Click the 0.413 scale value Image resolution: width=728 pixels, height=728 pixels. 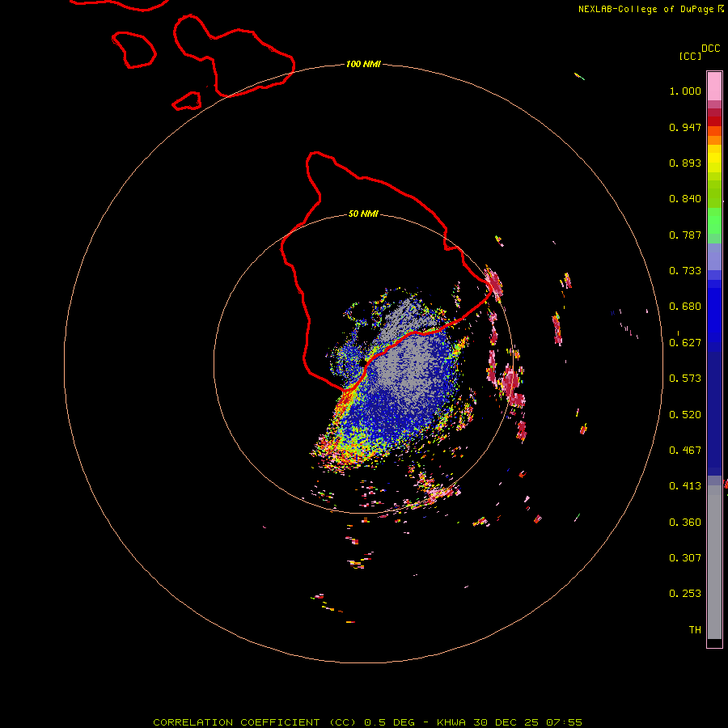click(685, 486)
